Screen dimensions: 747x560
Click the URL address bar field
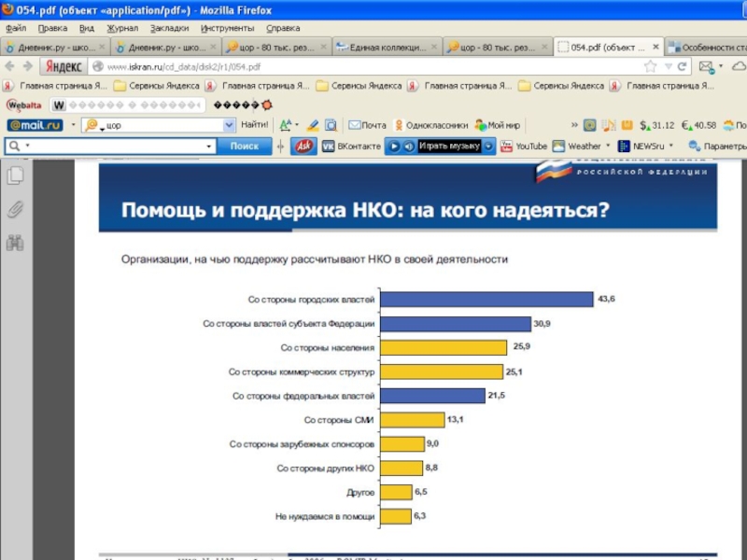click(x=367, y=66)
